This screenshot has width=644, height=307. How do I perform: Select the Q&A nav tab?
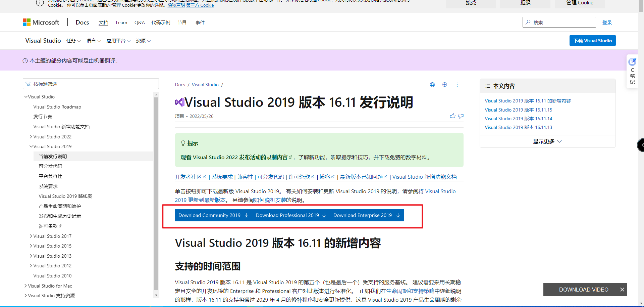tap(140, 23)
